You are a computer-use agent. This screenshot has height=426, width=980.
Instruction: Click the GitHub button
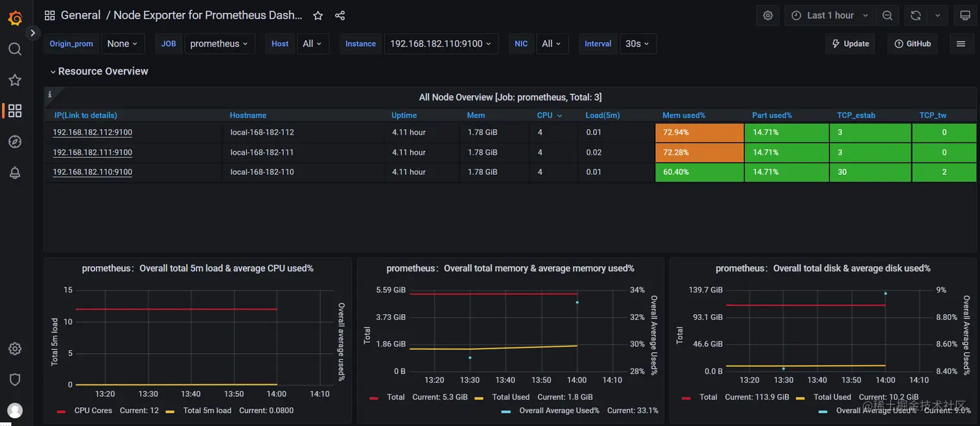pyautogui.click(x=913, y=43)
